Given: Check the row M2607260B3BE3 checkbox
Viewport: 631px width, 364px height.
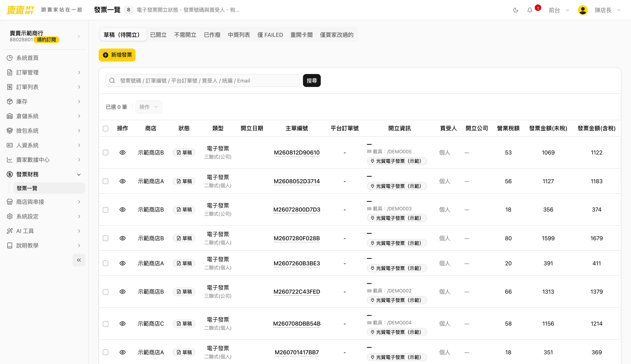Looking at the screenshot, I should 106,263.
